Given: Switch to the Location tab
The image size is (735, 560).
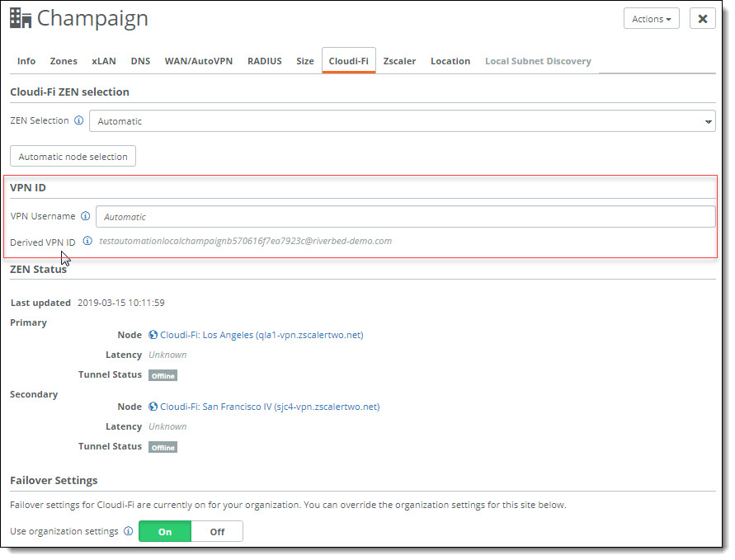Looking at the screenshot, I should (x=450, y=61).
